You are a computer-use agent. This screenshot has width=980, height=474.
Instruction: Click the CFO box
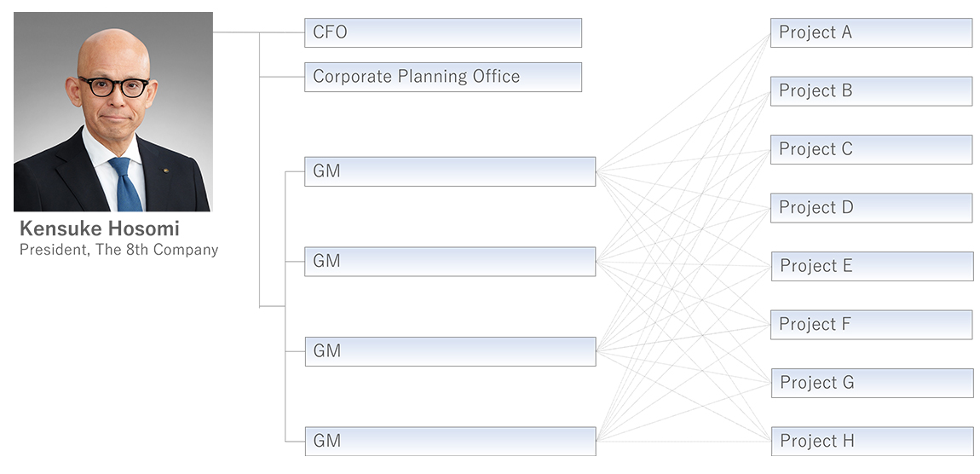point(442,32)
